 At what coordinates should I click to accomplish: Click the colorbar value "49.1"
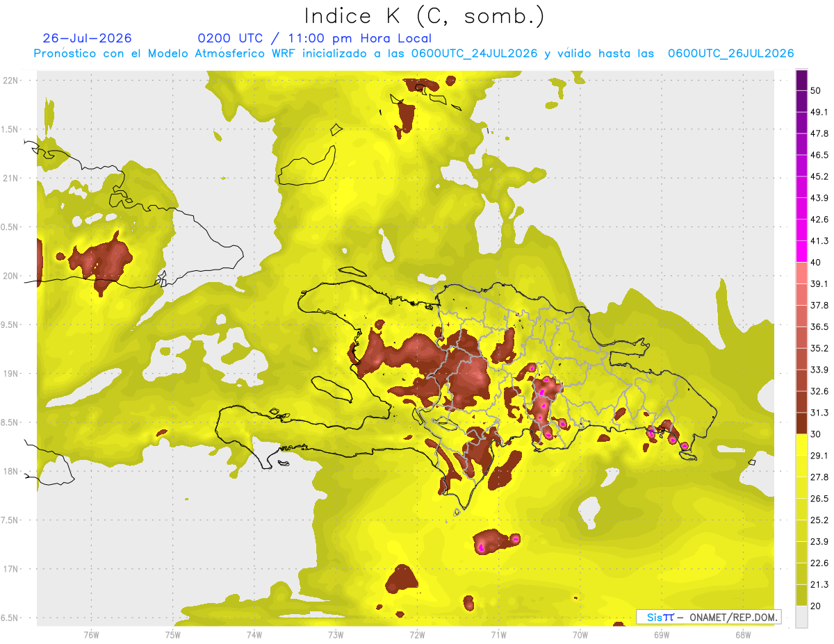[x=819, y=112]
